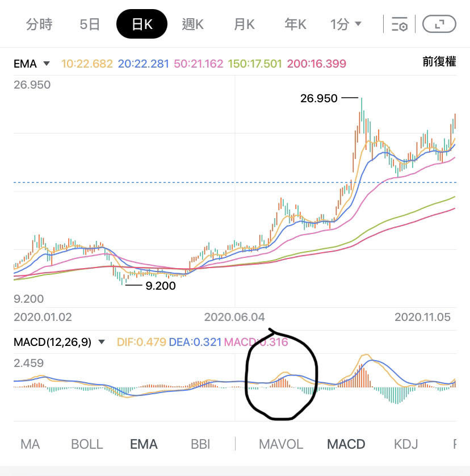Expand the MACD(12,26,9) parameters dropdown

(x=102, y=342)
